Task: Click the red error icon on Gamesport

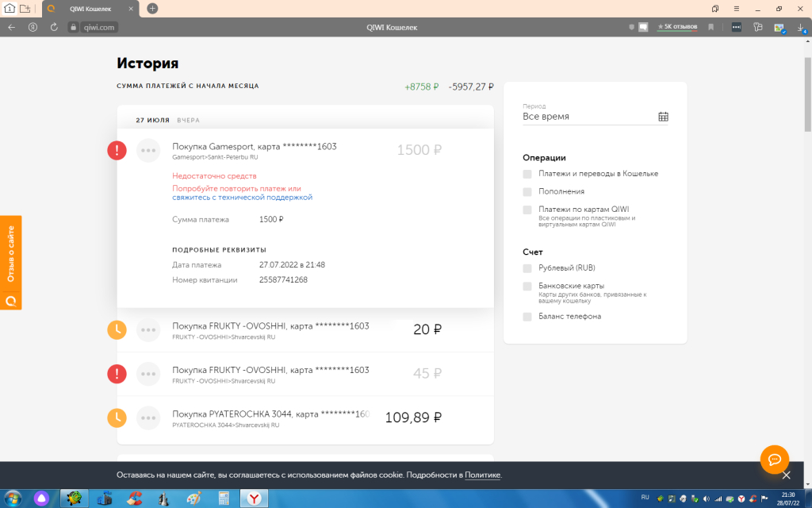Action: click(117, 150)
